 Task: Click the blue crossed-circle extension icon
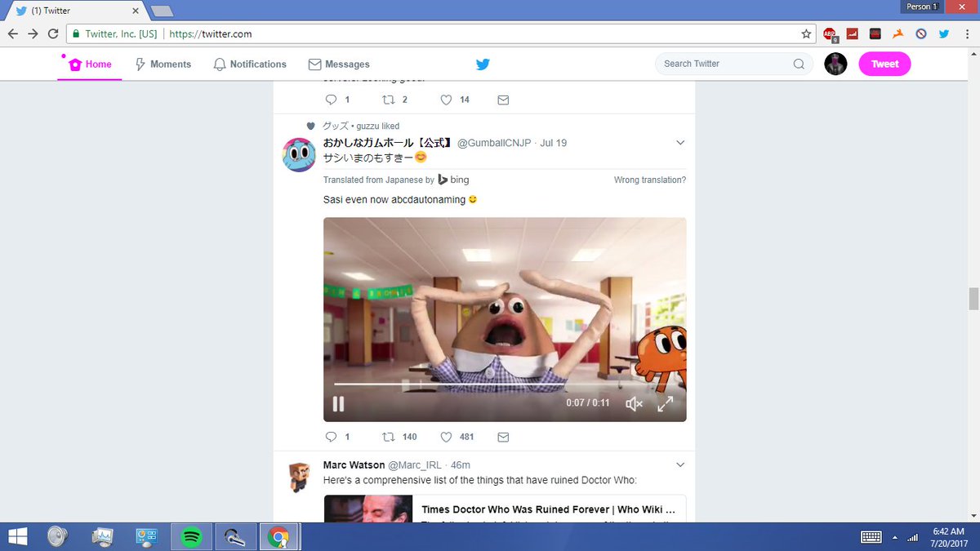coord(921,34)
